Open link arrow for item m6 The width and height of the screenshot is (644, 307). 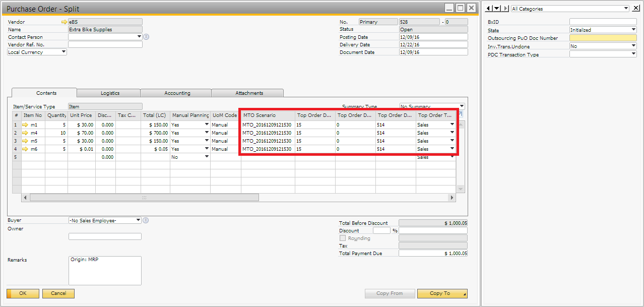(26, 149)
